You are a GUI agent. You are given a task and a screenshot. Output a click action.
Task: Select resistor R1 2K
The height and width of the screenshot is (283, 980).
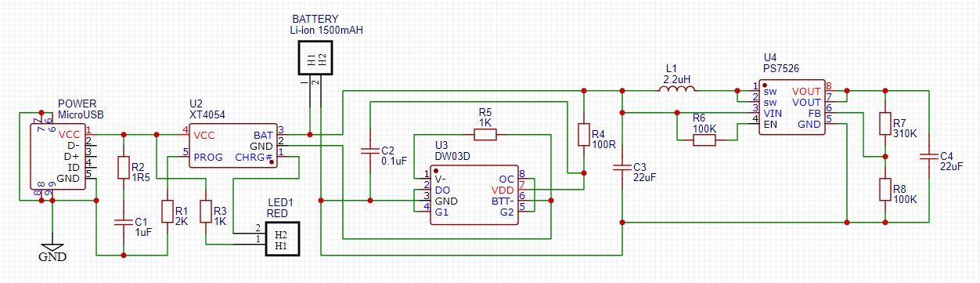pyautogui.click(x=167, y=212)
